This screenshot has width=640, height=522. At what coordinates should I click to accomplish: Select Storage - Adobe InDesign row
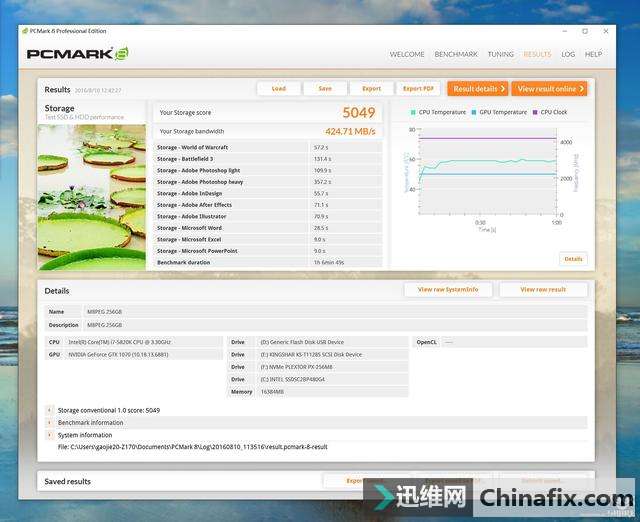[268, 193]
